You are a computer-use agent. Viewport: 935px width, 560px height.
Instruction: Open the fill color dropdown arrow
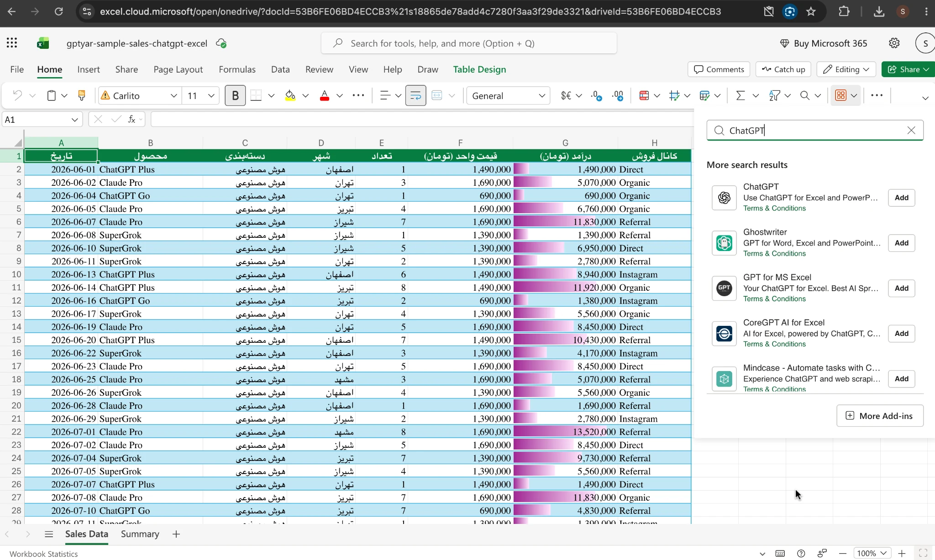point(305,96)
